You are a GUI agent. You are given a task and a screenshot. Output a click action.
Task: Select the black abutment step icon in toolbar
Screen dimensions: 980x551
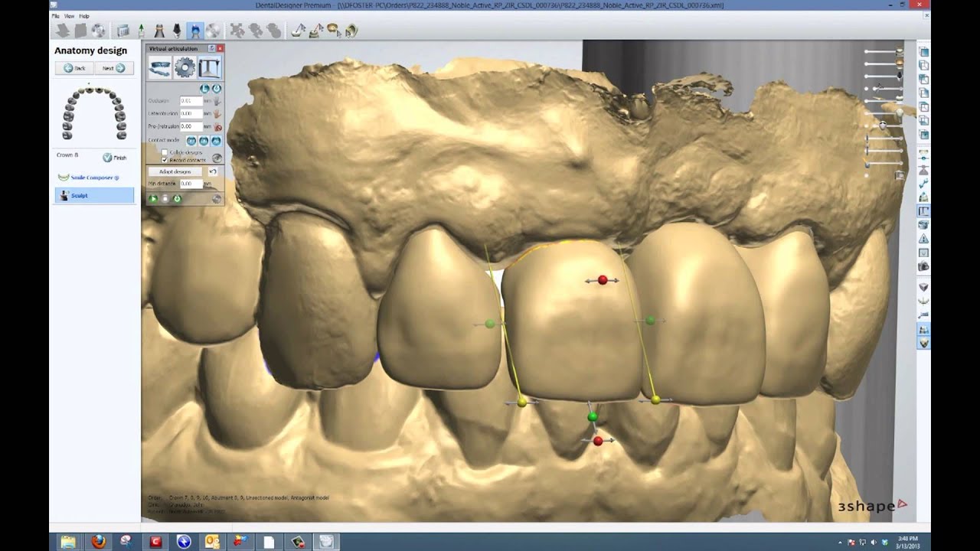(178, 31)
